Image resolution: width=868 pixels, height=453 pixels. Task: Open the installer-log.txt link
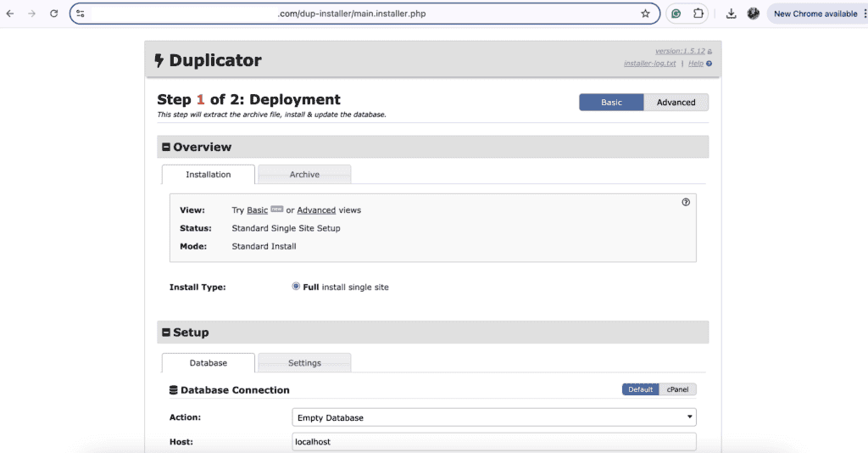click(x=649, y=64)
